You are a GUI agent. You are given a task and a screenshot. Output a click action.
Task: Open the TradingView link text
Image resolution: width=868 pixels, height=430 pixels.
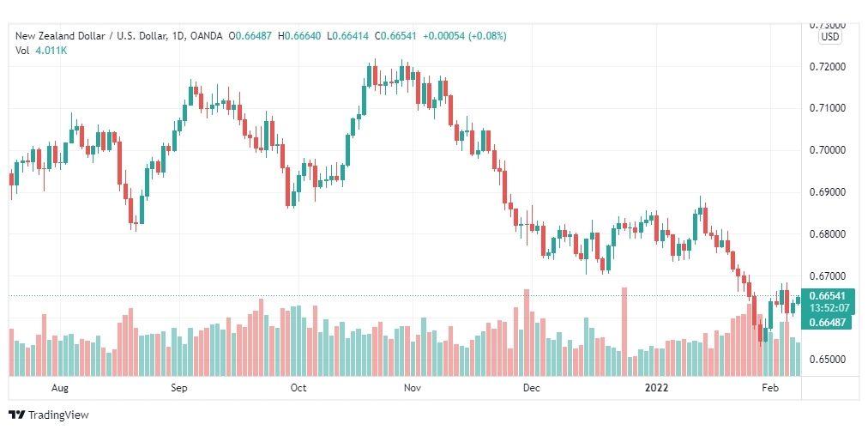tap(58, 415)
